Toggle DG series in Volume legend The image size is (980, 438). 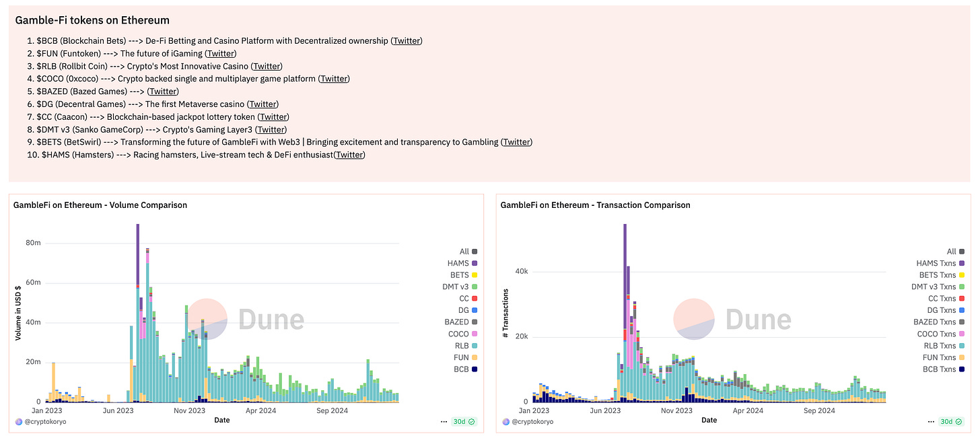(x=468, y=310)
